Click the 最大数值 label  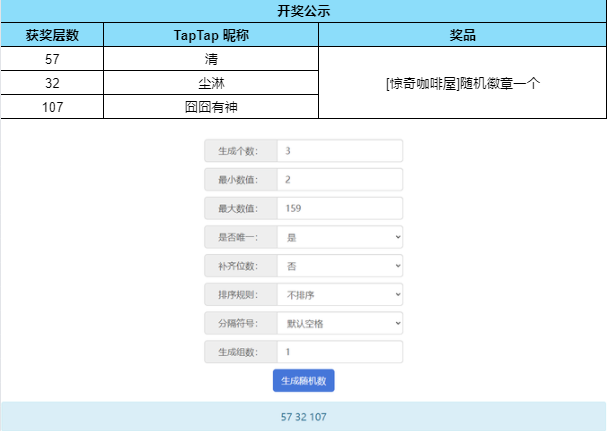(238, 208)
